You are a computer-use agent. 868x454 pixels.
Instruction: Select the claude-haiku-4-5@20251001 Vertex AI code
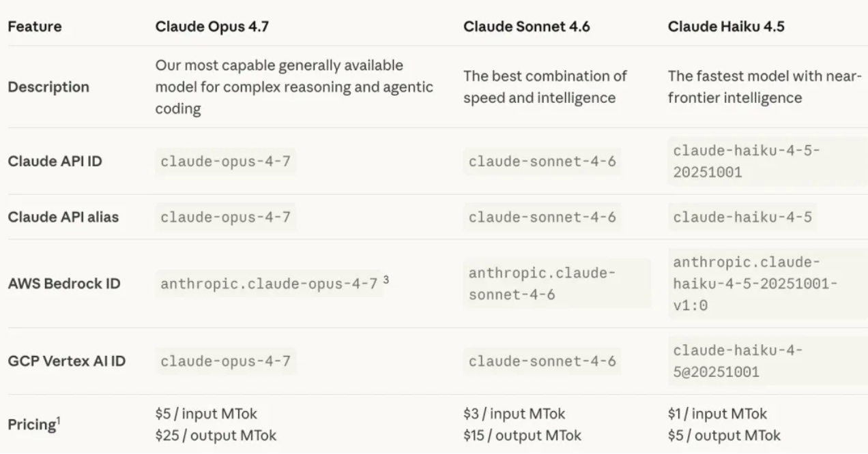click(x=737, y=361)
